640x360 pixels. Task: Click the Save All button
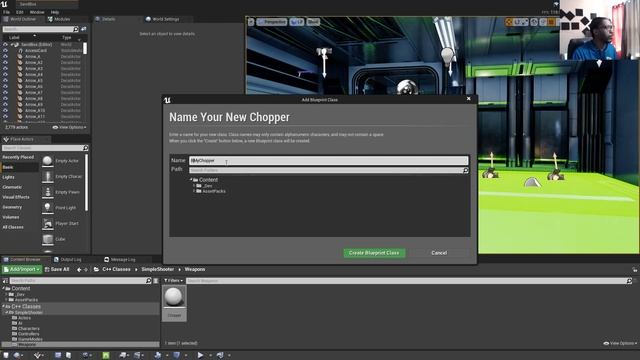tap(57, 269)
